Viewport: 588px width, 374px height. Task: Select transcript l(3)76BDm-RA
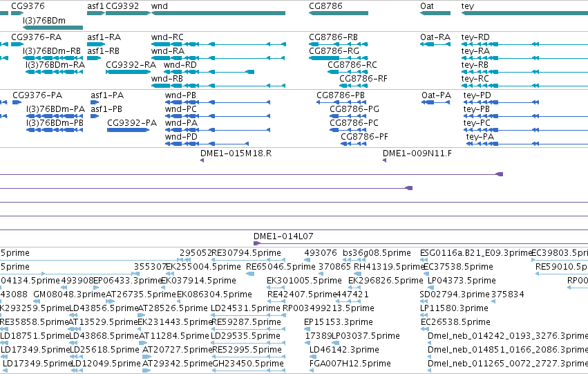tap(55, 65)
